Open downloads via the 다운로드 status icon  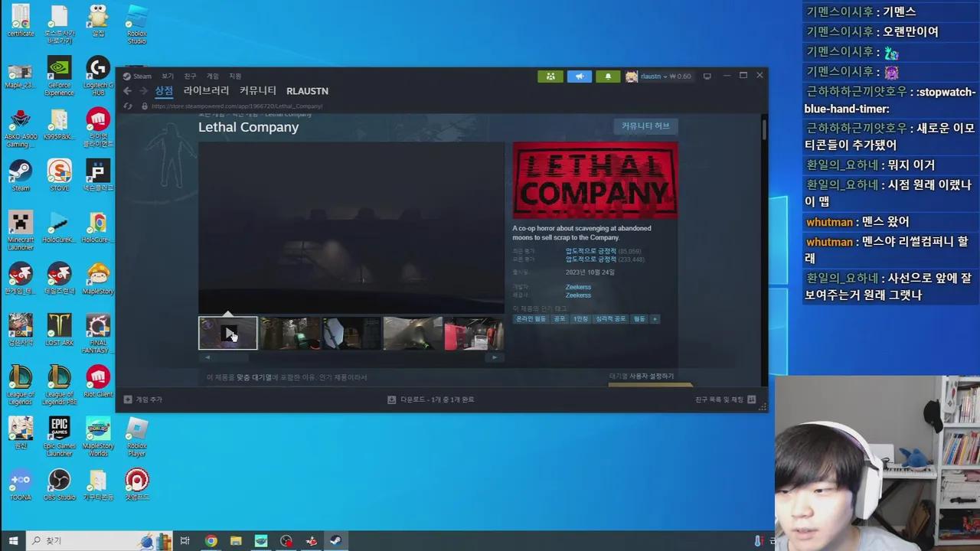[391, 399]
